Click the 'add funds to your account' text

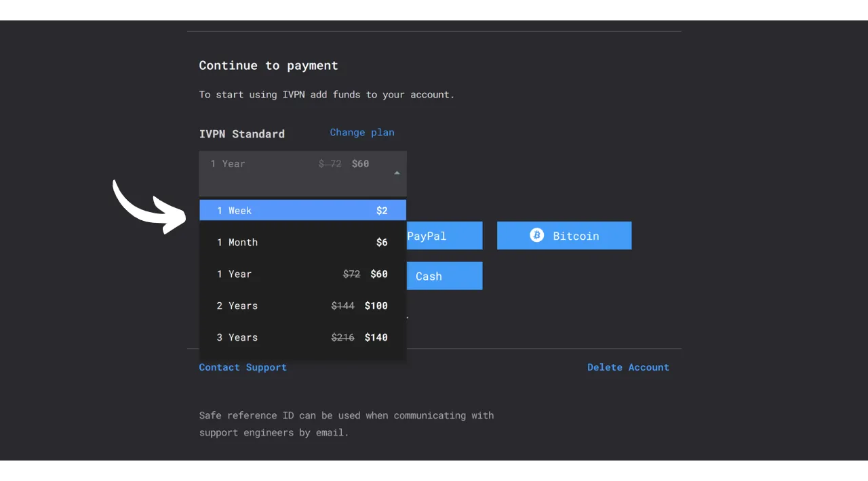[382, 95]
